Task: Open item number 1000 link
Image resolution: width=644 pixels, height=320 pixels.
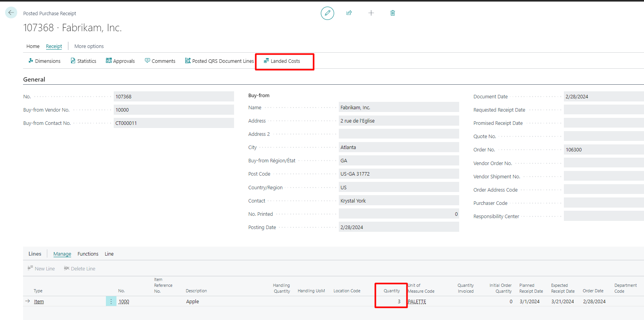Action: point(124,301)
